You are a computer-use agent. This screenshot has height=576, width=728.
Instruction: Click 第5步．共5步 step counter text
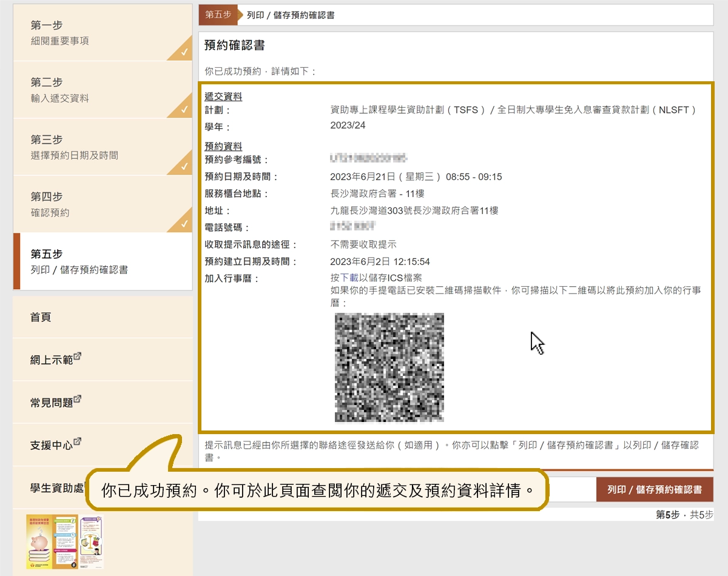point(685,515)
